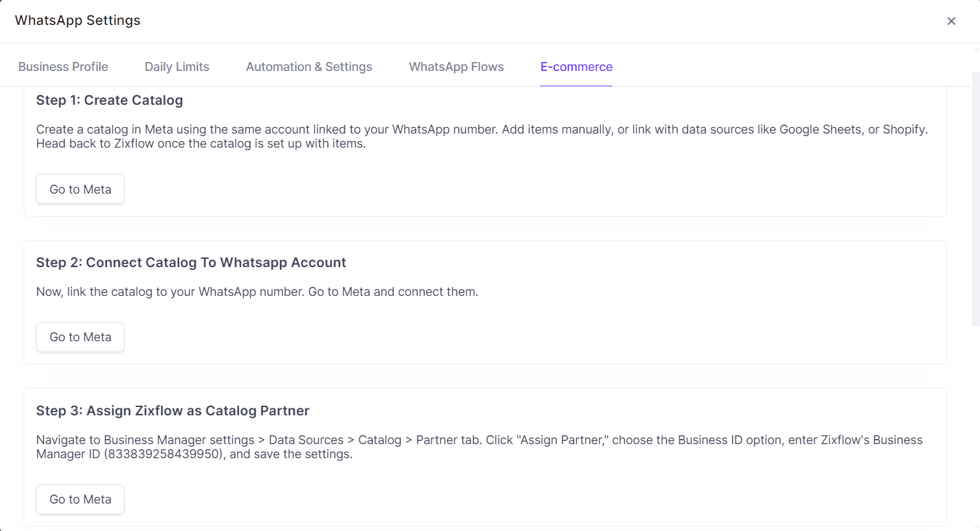The width and height of the screenshot is (980, 531).
Task: Click the Step 2 description about linking catalog
Action: pos(257,292)
